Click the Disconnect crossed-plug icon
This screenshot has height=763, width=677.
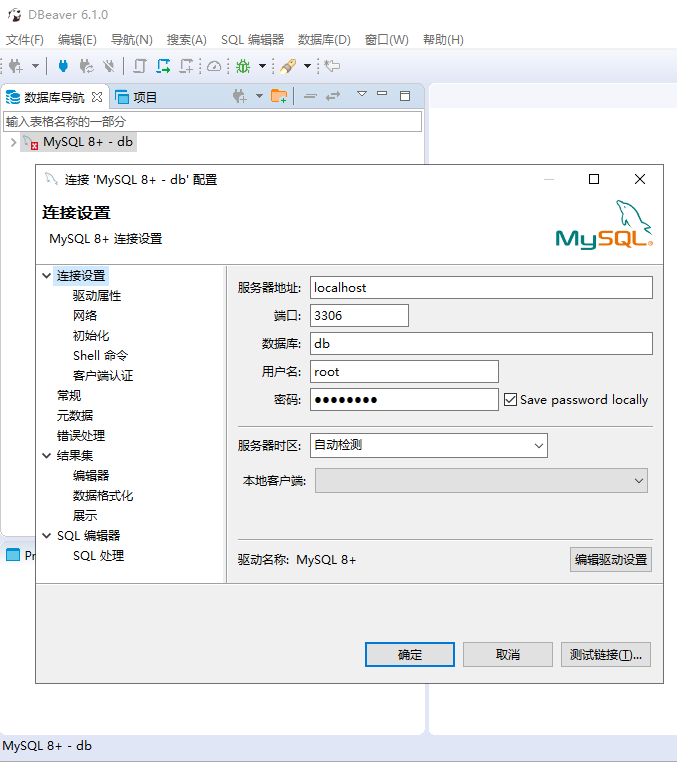tap(109, 66)
